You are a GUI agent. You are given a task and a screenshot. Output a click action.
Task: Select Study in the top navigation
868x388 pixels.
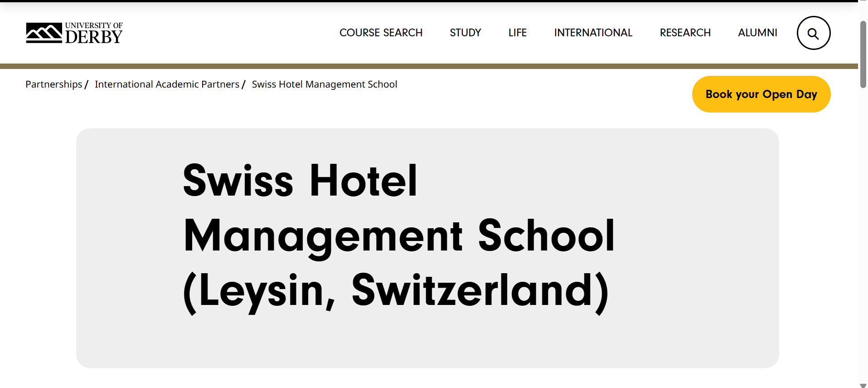click(465, 33)
